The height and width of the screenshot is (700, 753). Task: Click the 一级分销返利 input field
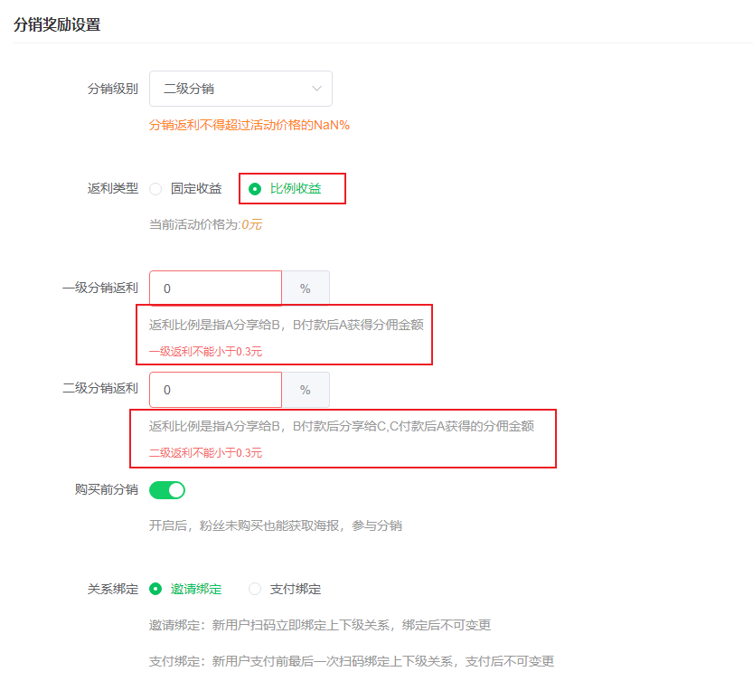[x=215, y=288]
